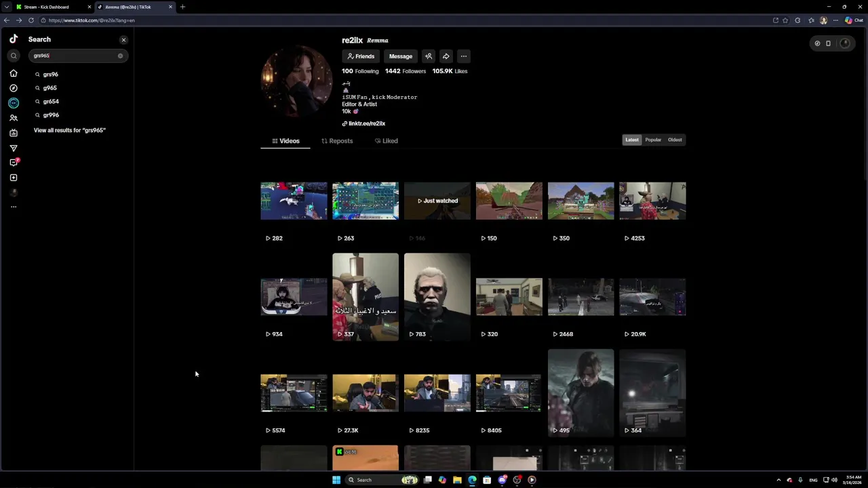Image resolution: width=868 pixels, height=488 pixels.
Task: Click the 1442 Followers count
Action: point(406,71)
